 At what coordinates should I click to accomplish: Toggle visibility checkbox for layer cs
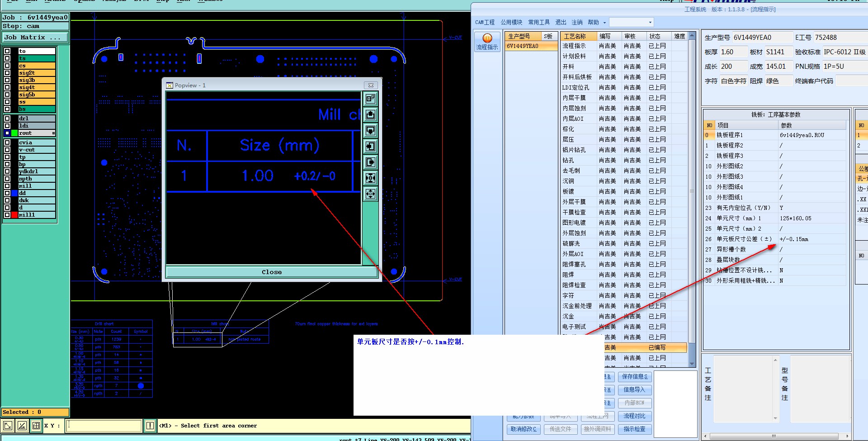[x=7, y=66]
